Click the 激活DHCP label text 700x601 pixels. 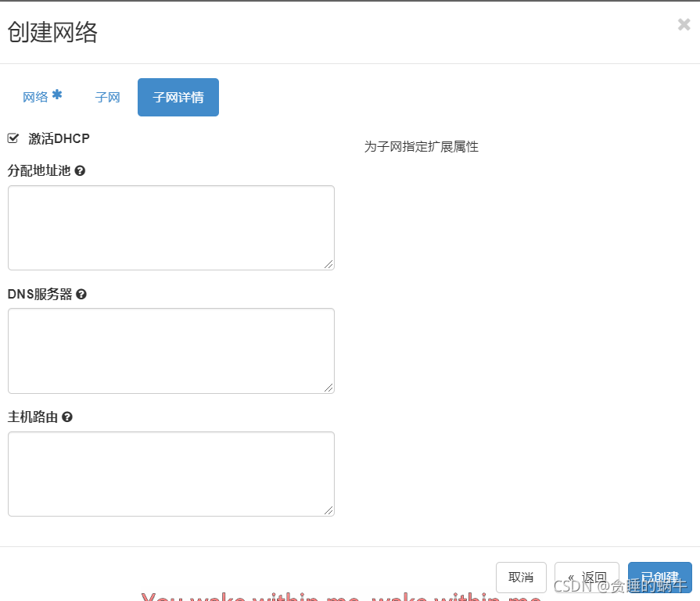pos(59,138)
